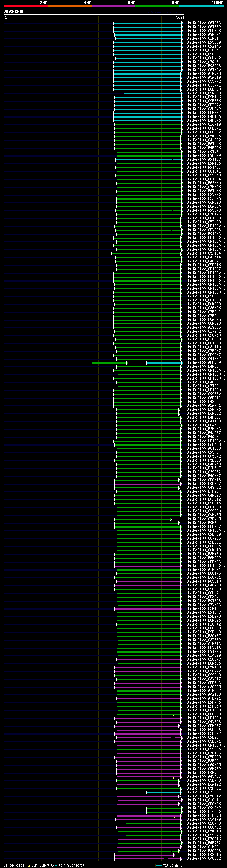Screen dimensions: 227x868
Task: Select label UniRef100_A8MQ89
Action: coord(204,362)
